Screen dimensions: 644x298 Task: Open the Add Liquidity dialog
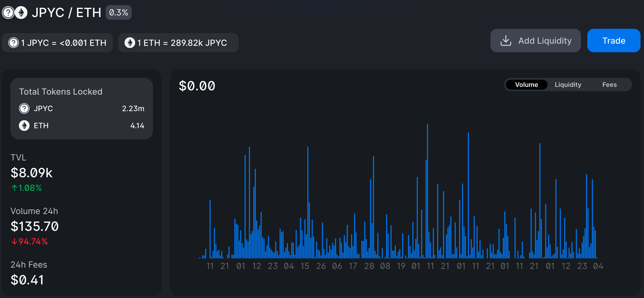(535, 41)
